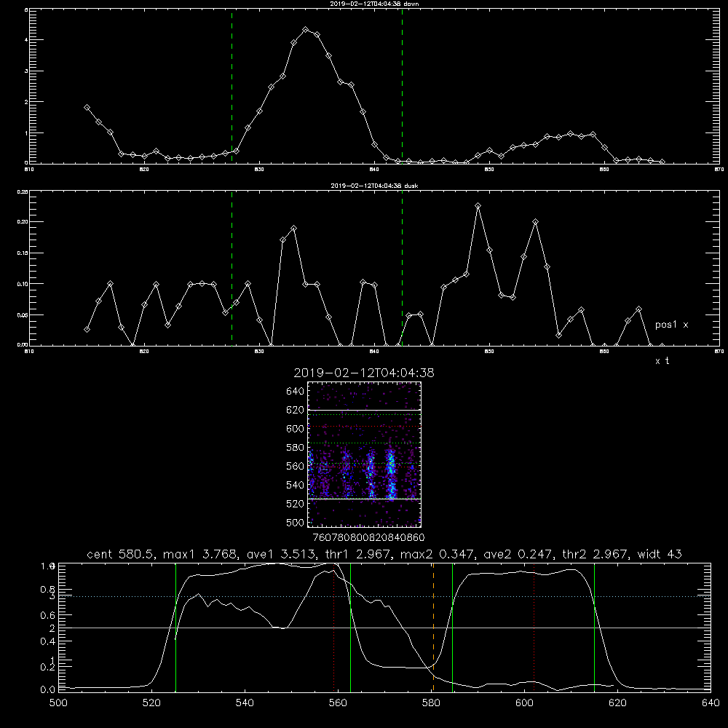Viewport: 728px width, 728px height.
Task: Click the '600' x-axis label of bottom plot
Action: point(524,703)
